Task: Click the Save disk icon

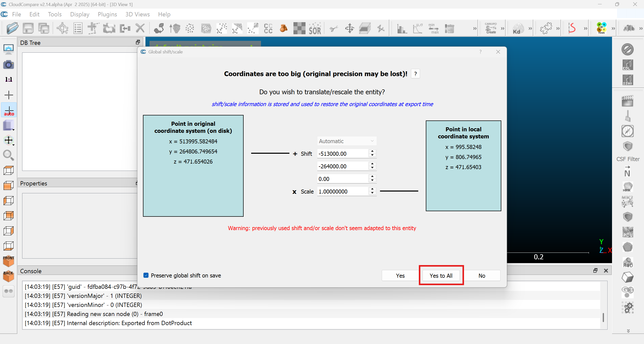Action: tap(28, 28)
